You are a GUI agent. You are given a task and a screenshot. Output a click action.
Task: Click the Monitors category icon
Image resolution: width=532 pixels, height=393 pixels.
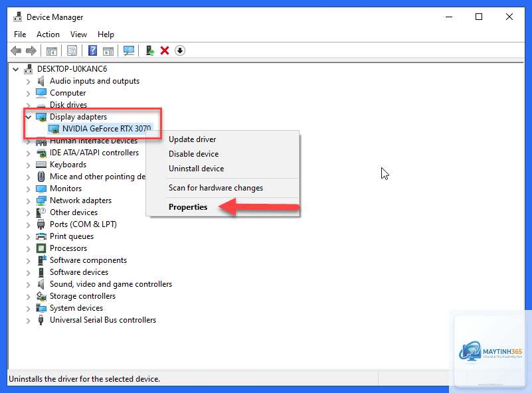[x=41, y=189]
